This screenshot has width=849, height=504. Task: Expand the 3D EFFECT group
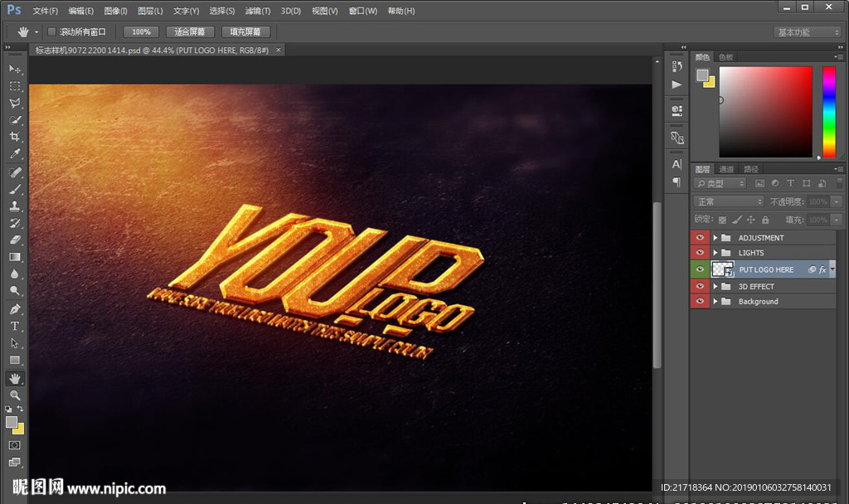[x=716, y=286]
